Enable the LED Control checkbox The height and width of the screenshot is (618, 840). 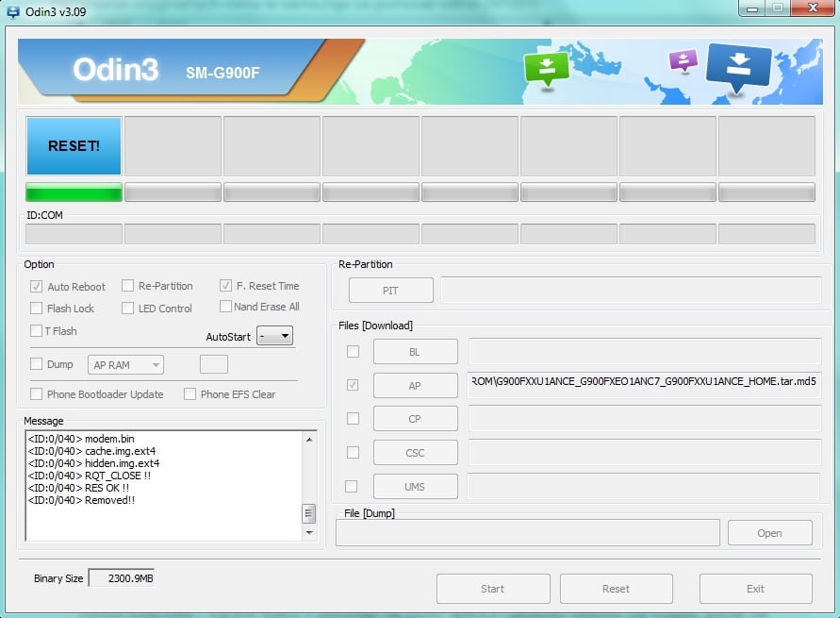(127, 309)
